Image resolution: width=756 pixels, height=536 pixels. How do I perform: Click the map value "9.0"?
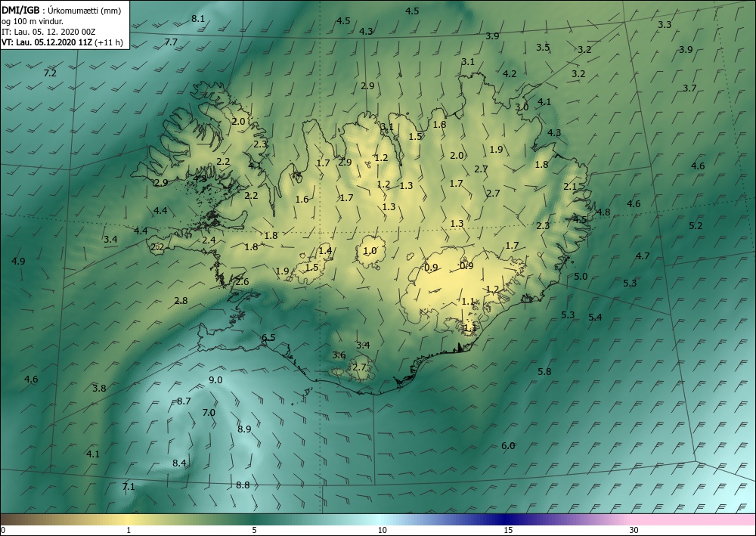coord(215,380)
